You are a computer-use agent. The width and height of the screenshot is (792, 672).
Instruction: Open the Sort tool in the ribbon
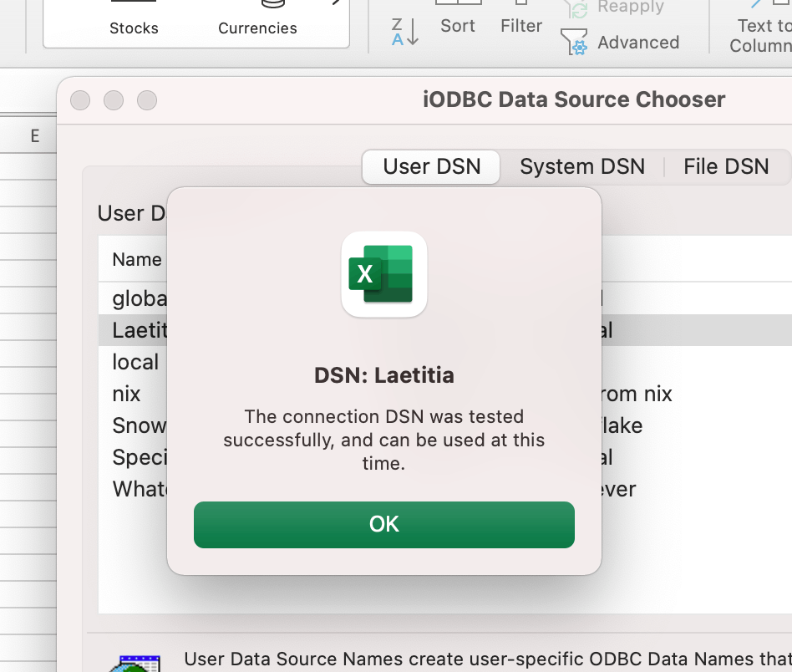point(458,18)
